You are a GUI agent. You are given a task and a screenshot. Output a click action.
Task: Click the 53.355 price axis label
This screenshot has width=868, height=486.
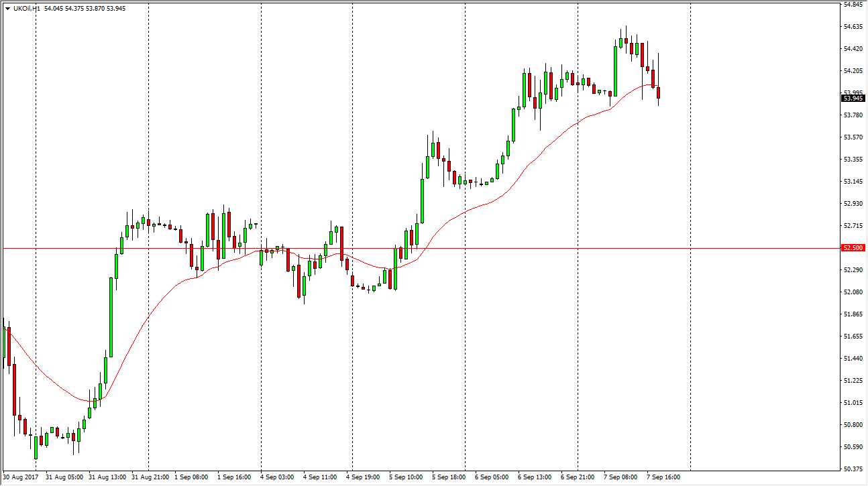853,160
